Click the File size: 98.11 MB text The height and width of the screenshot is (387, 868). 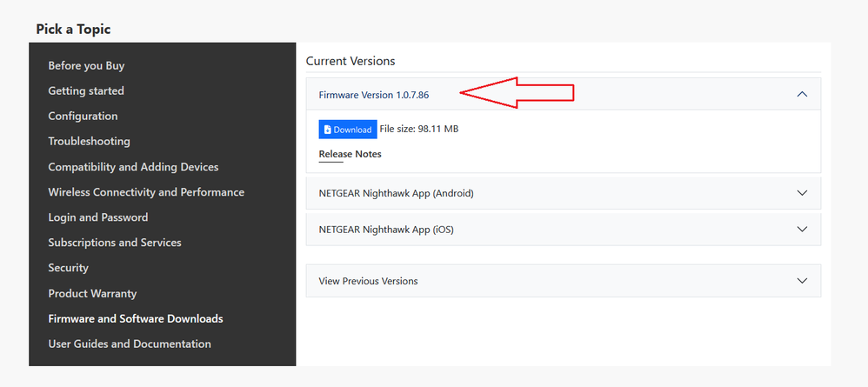coord(419,129)
